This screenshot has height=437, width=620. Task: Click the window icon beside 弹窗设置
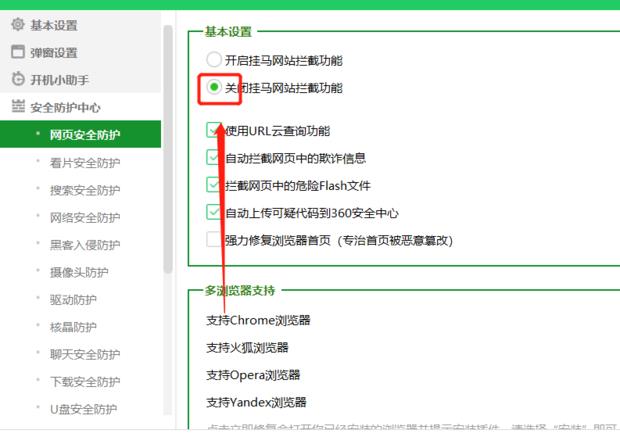tap(17, 52)
